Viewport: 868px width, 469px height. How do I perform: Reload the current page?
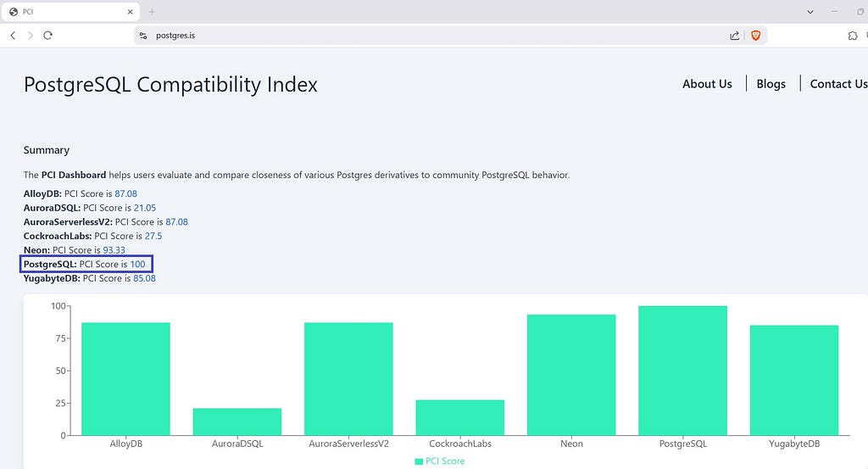48,36
